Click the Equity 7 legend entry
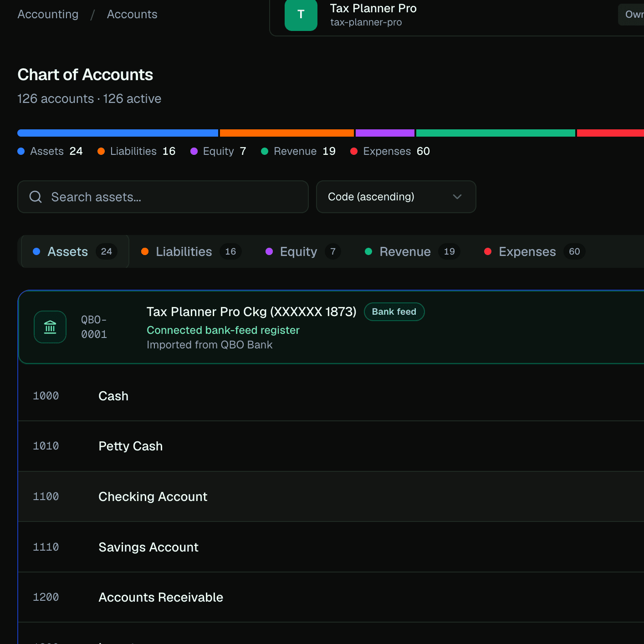 [219, 151]
